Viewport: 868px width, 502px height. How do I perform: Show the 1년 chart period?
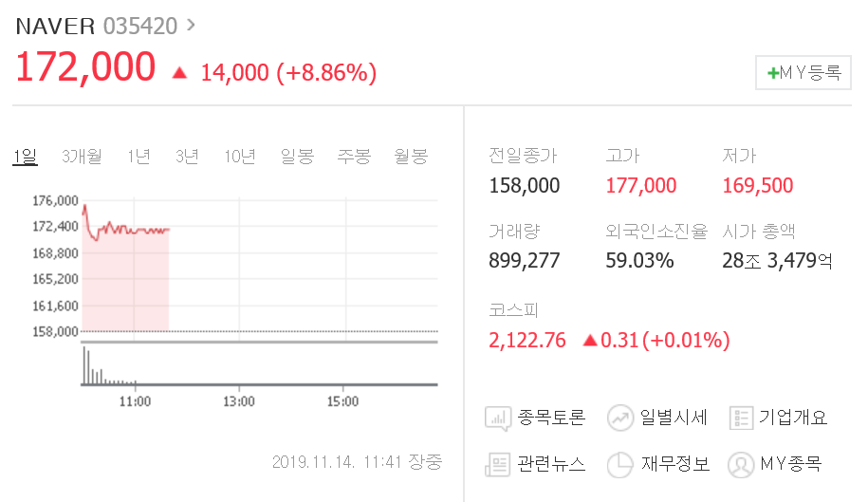[139, 157]
